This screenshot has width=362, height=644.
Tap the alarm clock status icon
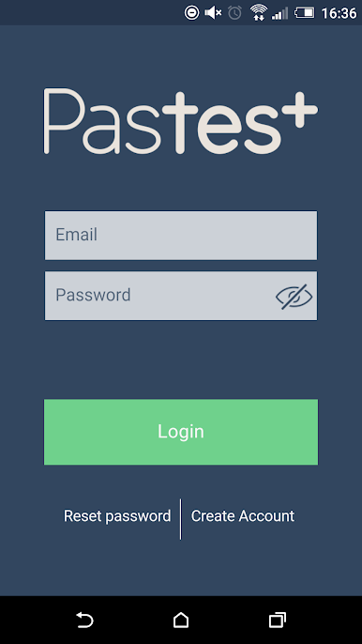pos(234,13)
